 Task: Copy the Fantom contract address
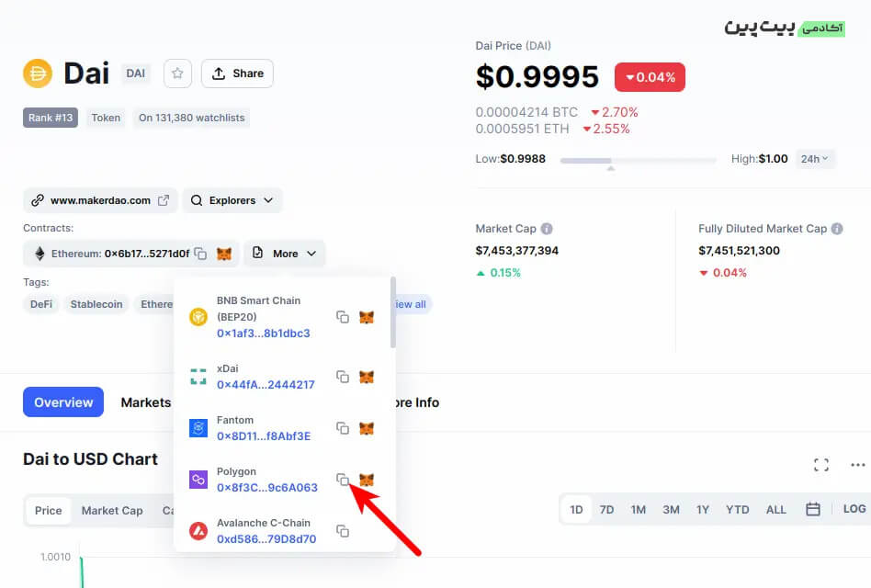(343, 428)
